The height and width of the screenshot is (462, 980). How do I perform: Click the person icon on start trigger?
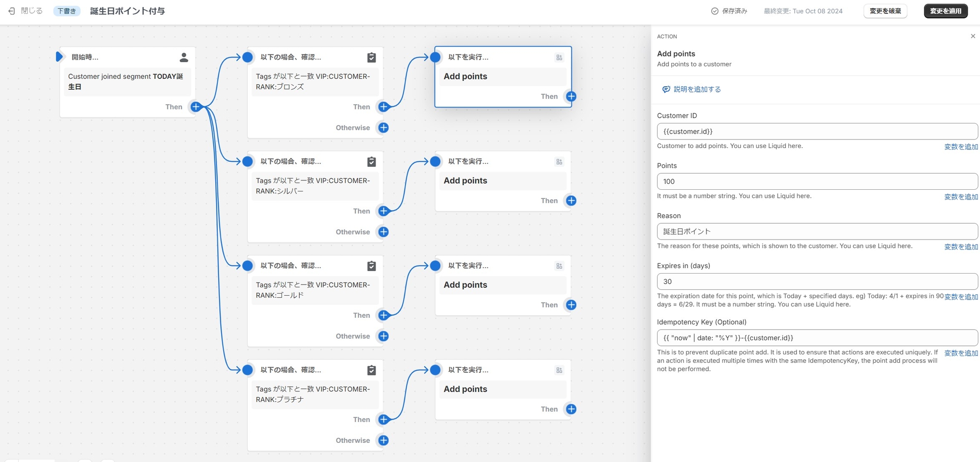[x=184, y=57]
